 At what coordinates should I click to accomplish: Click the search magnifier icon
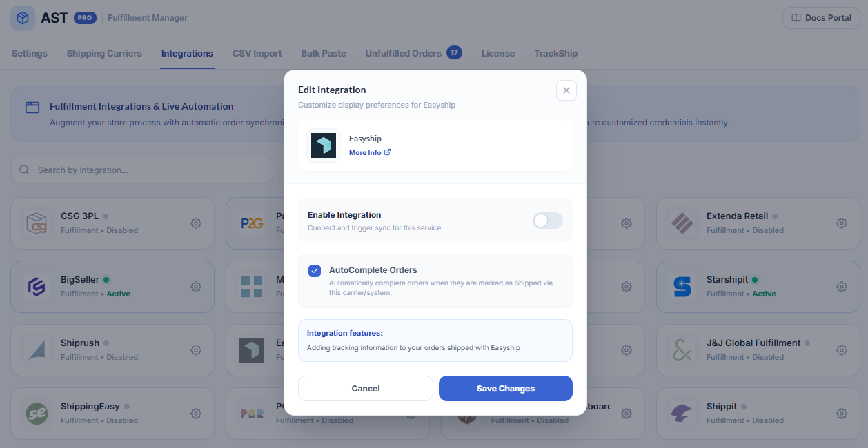[x=25, y=170]
